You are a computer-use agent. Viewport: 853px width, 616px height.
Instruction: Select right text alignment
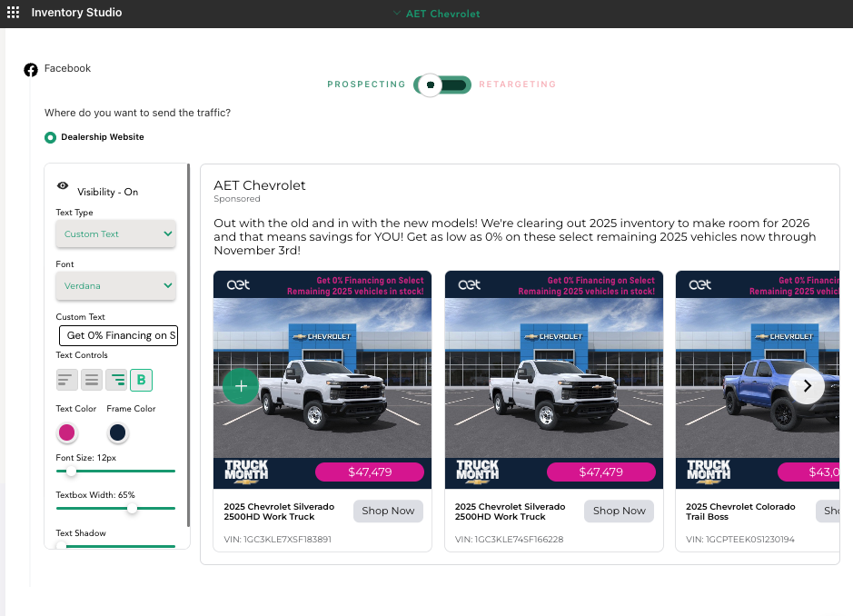point(117,380)
